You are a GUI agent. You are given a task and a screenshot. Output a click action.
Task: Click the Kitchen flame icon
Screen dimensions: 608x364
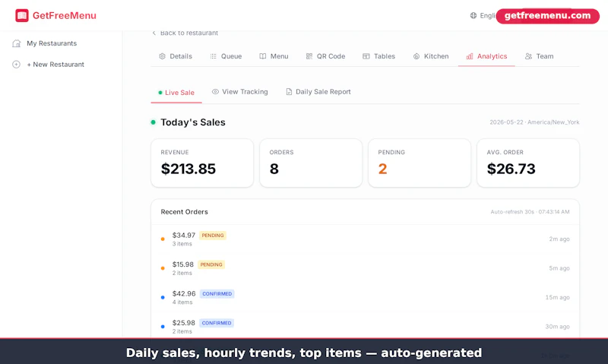pyautogui.click(x=416, y=56)
